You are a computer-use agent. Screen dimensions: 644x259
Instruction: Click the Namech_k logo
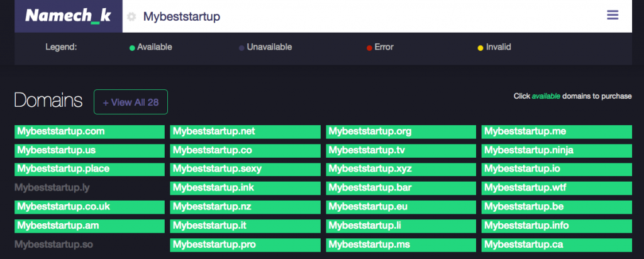click(x=68, y=16)
